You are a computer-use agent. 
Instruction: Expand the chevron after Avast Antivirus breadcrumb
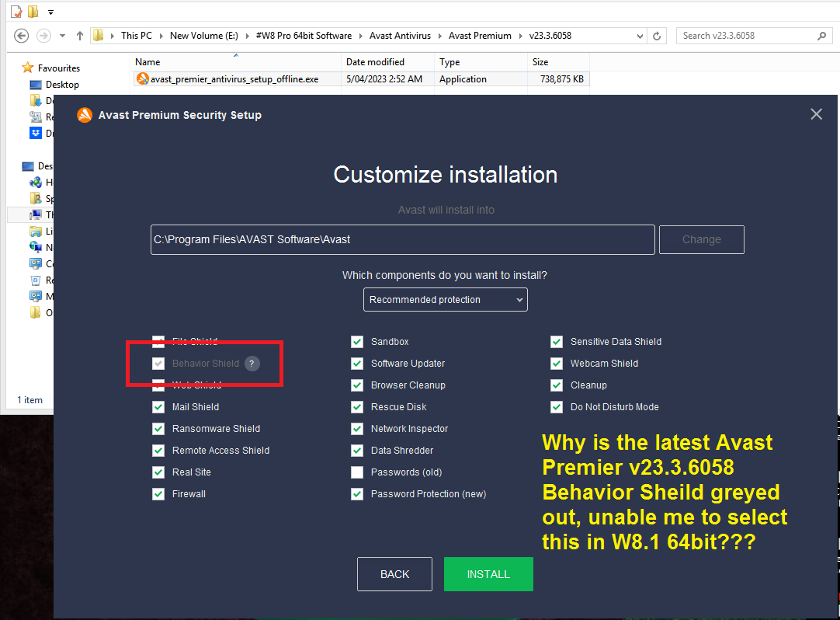[440, 36]
